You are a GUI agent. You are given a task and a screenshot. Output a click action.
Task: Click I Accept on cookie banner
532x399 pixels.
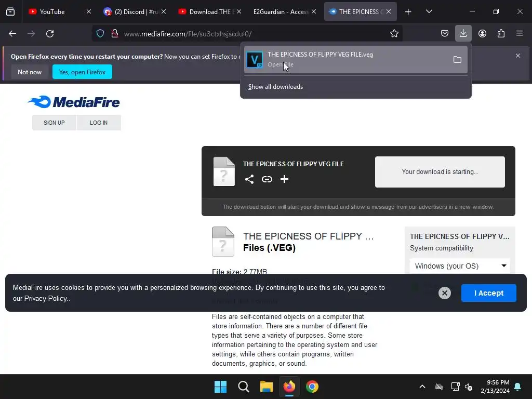pos(488,293)
